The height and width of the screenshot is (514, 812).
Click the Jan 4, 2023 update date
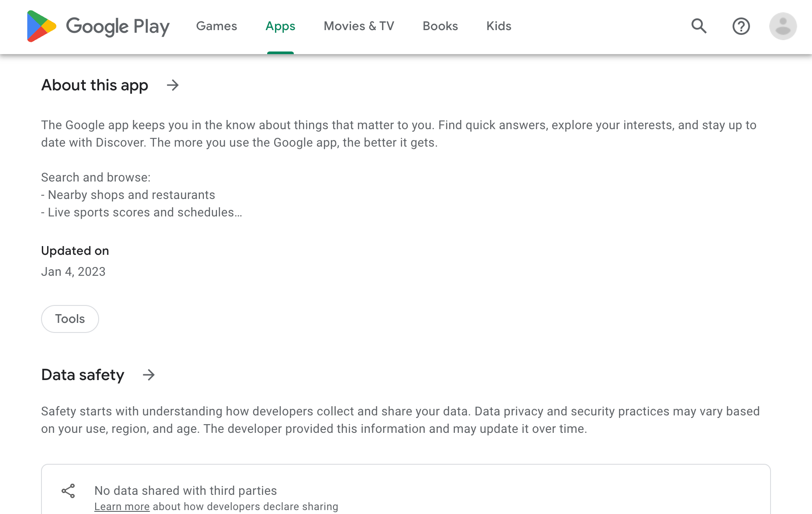(x=73, y=272)
